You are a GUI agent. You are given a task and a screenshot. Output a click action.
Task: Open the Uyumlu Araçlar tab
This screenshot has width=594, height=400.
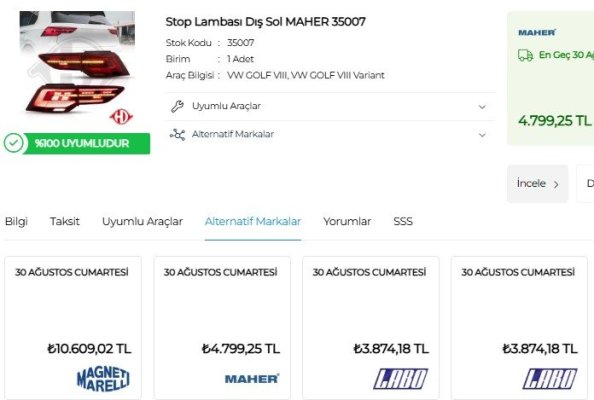[142, 221]
